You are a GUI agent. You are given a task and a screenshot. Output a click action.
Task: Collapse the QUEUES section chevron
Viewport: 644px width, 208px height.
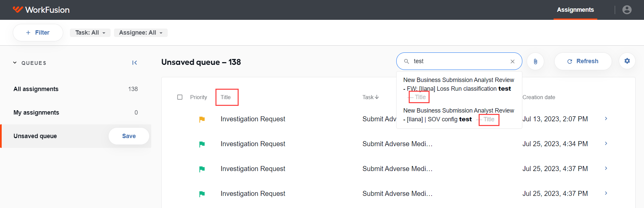15,63
